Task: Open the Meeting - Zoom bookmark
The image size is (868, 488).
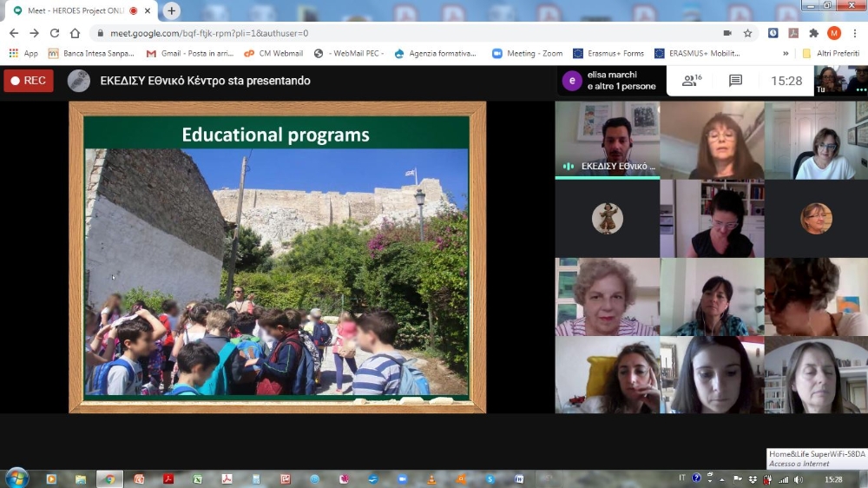Action: (x=528, y=53)
